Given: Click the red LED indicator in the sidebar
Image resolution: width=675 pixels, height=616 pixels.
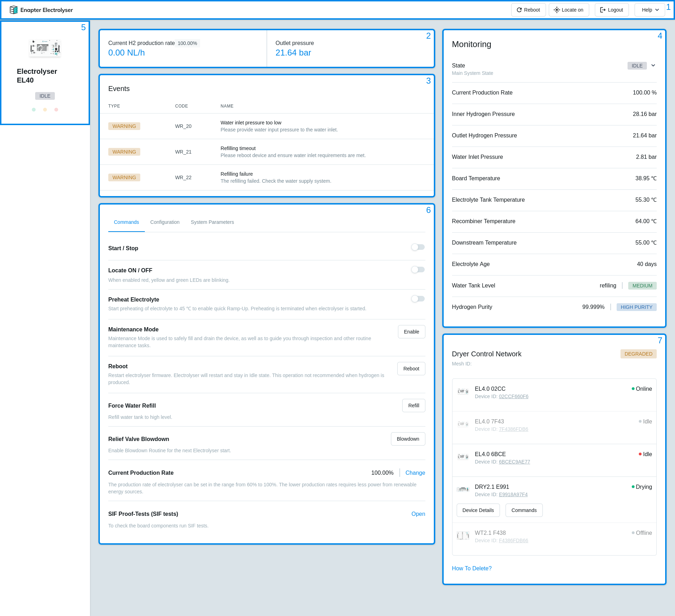Looking at the screenshot, I should 56,110.
